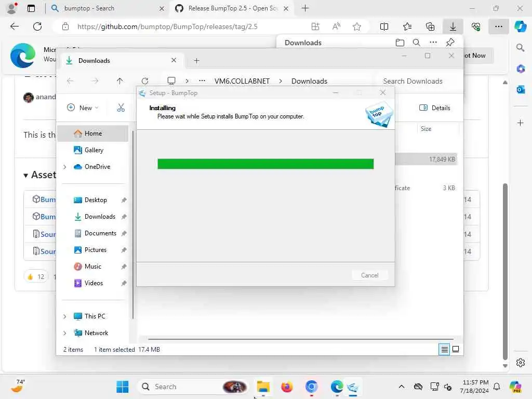Expand the This PC tree node
The image size is (532, 399).
[64, 316]
